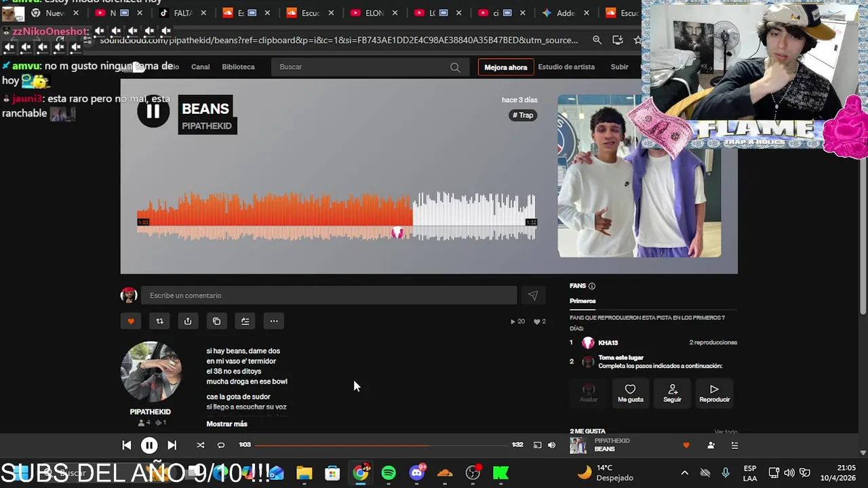Copy the track link icon

(x=216, y=321)
